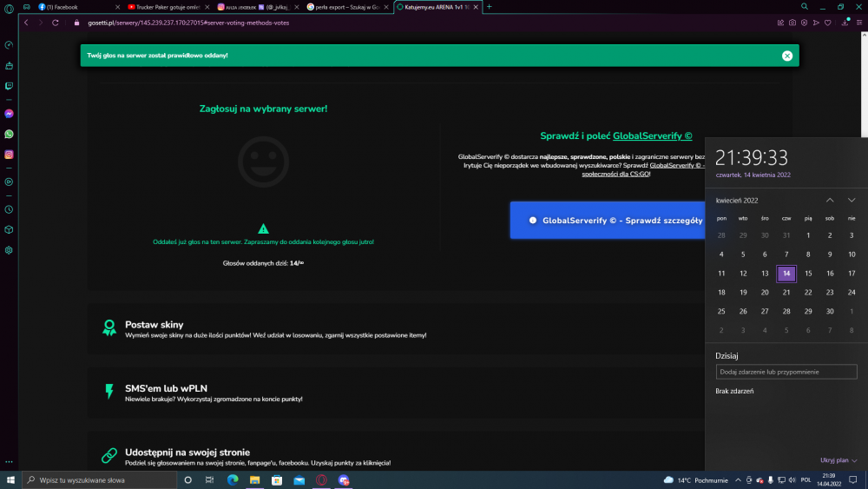Viewport: 868px width, 489px height.
Task: Open SMS'em lub wPLN option
Action: (396, 393)
